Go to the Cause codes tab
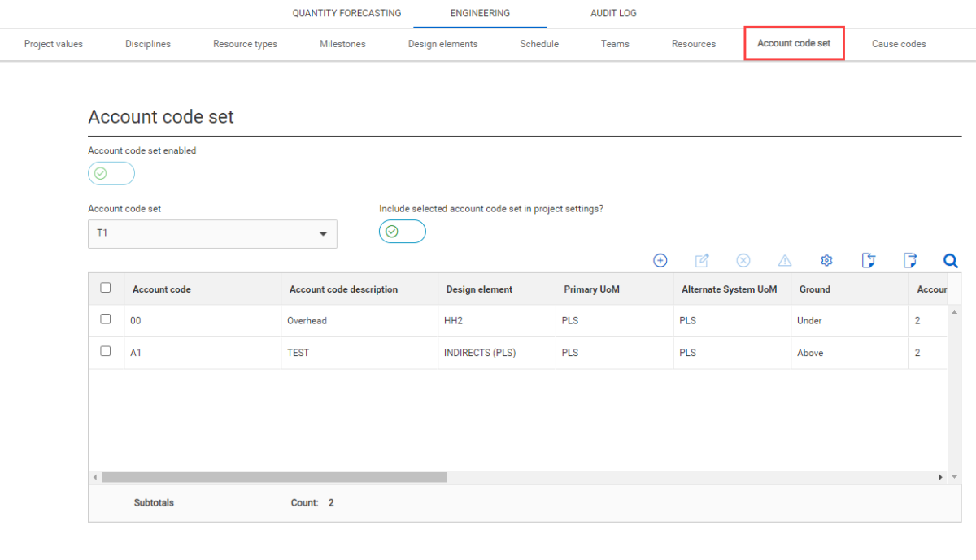This screenshot has height=560, width=976. pyautogui.click(x=899, y=44)
